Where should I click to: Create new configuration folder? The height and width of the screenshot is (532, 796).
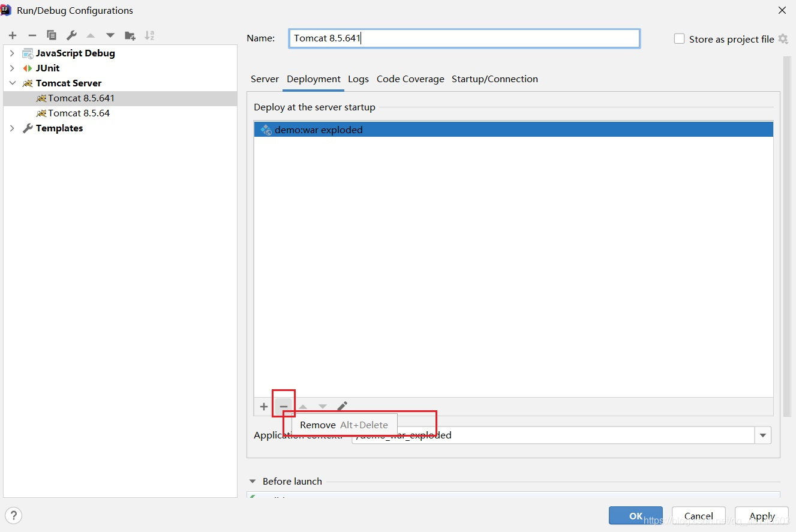click(x=130, y=35)
